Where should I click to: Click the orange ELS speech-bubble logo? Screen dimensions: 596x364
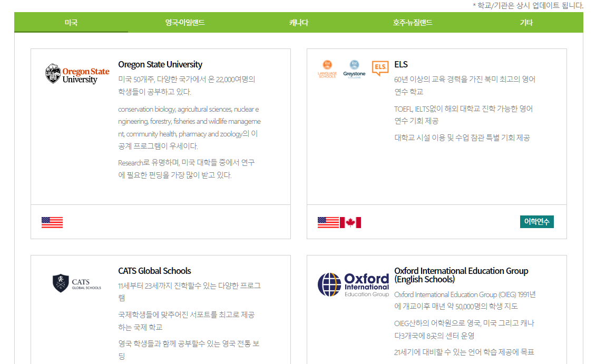coord(380,68)
